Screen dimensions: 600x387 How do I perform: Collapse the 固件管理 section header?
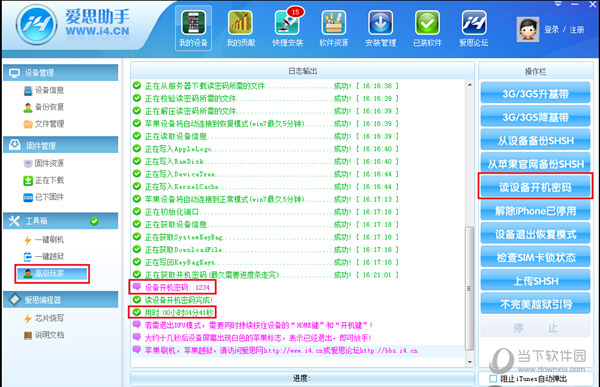click(60, 145)
